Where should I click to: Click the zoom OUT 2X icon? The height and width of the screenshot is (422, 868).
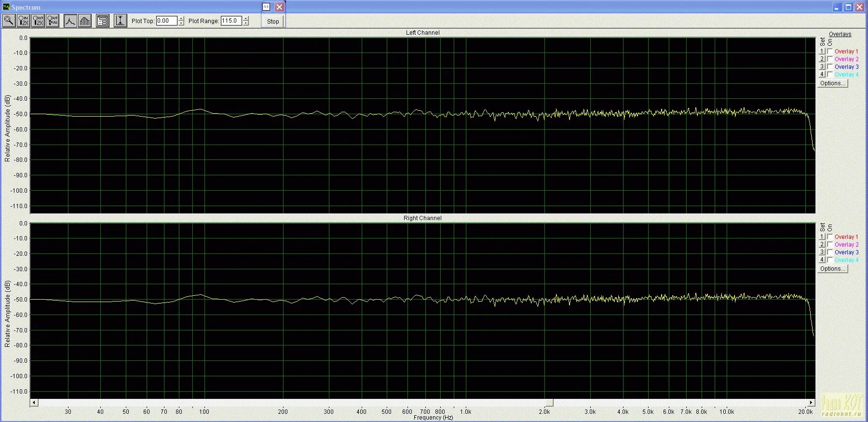tap(38, 21)
